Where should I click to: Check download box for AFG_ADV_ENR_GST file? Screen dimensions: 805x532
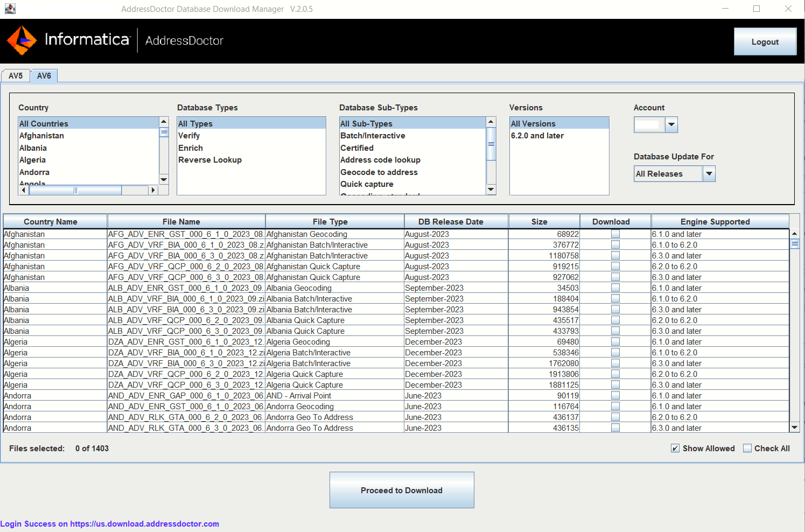(x=615, y=234)
